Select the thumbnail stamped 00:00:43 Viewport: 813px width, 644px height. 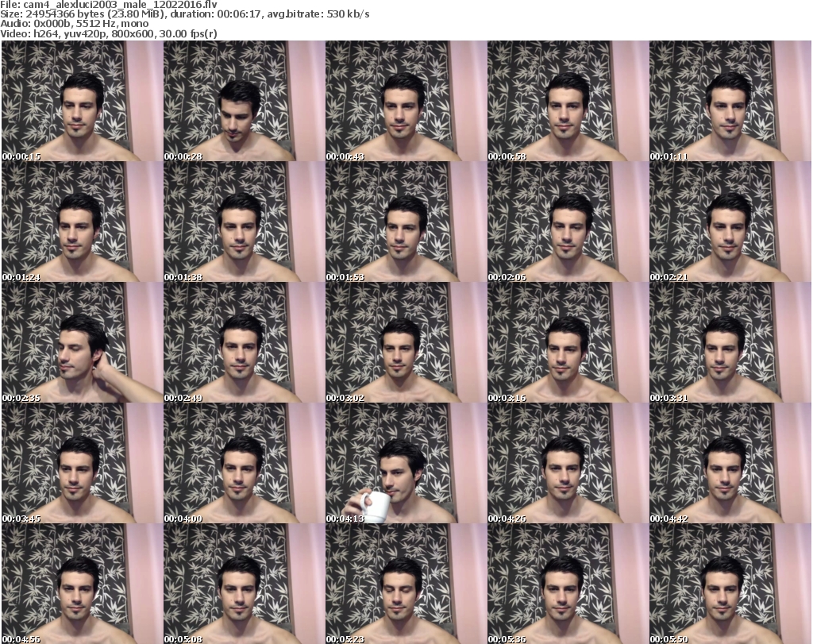point(406,101)
